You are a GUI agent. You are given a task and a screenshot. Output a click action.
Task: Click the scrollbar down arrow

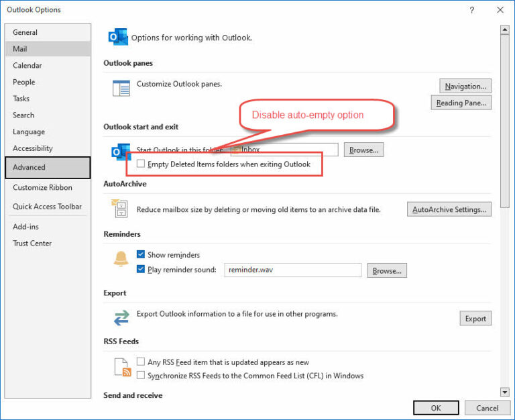(504, 392)
